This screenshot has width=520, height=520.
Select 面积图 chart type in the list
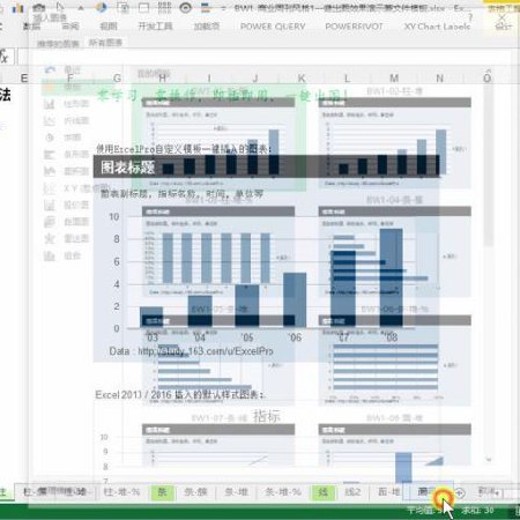(x=67, y=171)
